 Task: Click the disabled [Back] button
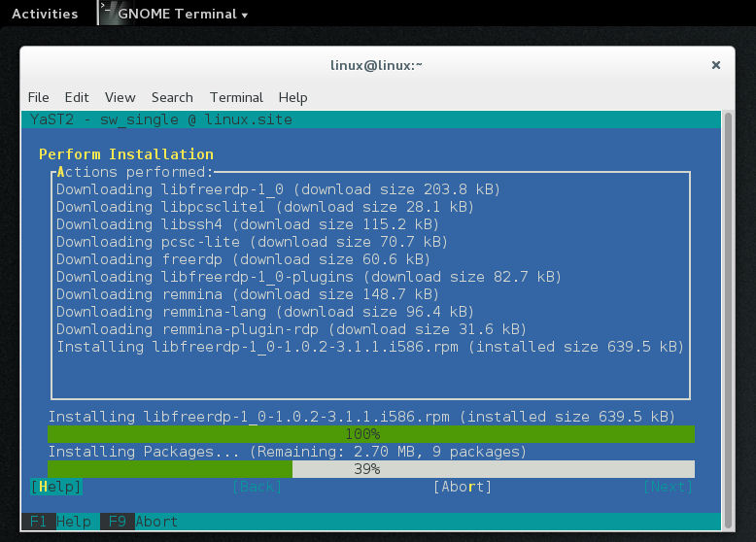click(257, 487)
